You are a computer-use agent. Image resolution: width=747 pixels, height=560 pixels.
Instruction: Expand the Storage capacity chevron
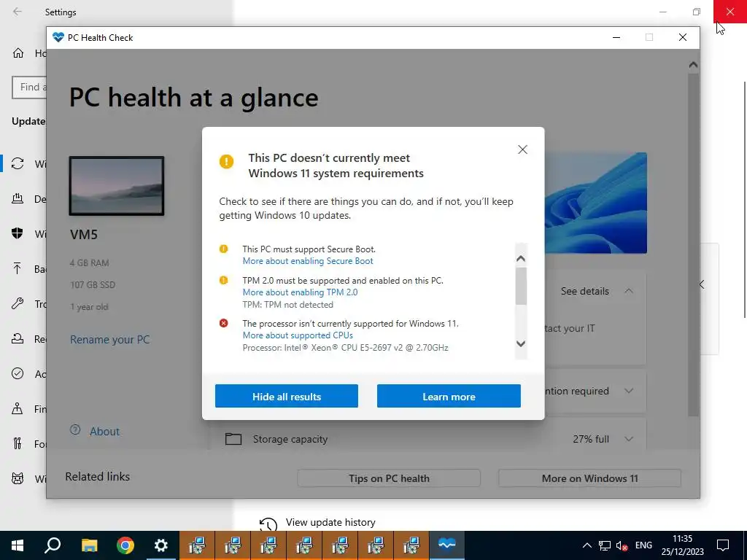click(629, 439)
